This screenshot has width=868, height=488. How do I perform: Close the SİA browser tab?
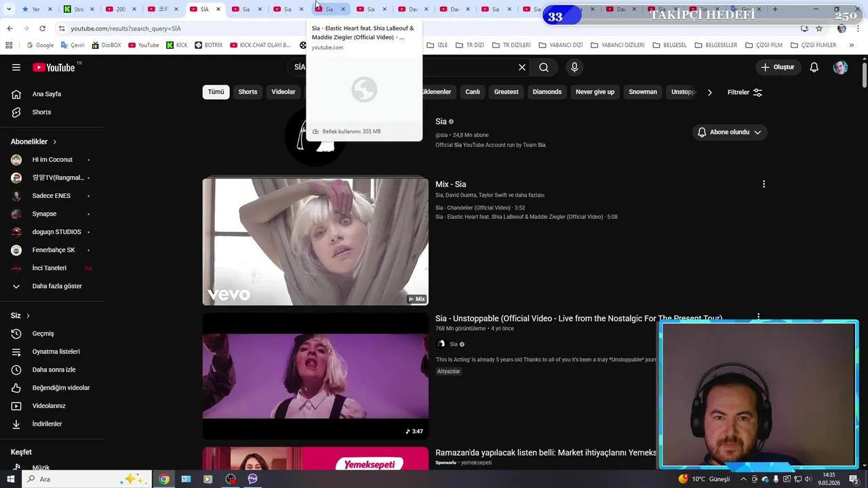tap(218, 9)
